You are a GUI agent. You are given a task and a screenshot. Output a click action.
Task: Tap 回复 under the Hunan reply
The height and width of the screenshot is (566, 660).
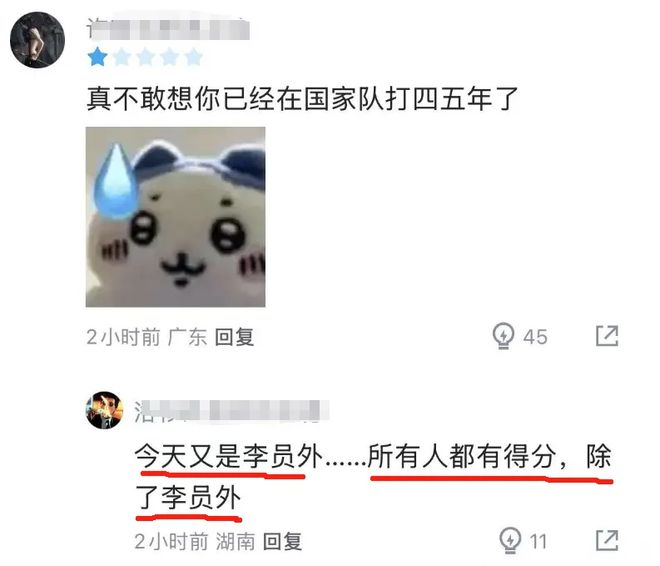point(282,541)
